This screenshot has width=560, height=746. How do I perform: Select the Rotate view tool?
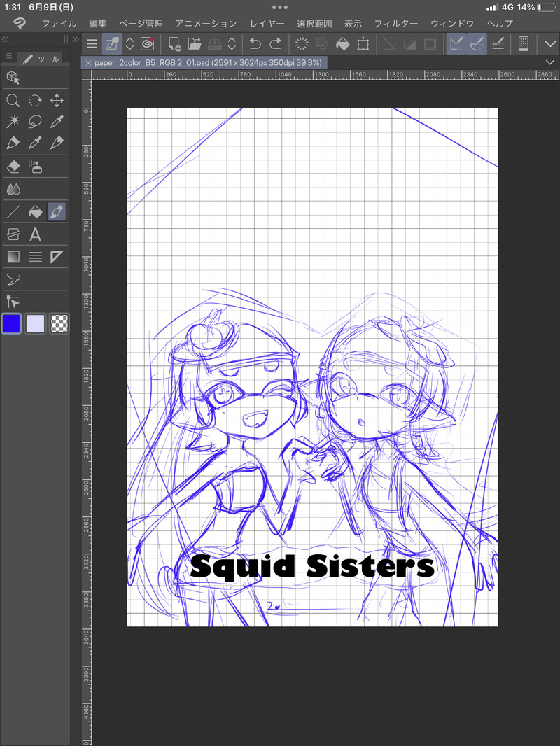[x=35, y=100]
